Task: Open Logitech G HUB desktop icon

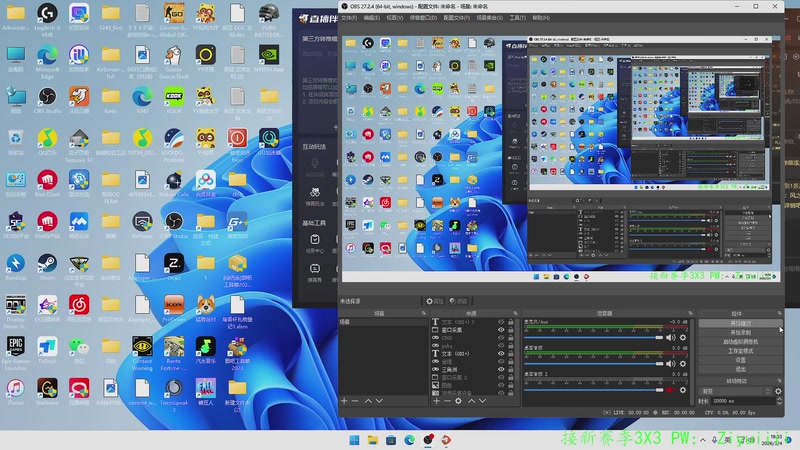Action: coord(47,19)
